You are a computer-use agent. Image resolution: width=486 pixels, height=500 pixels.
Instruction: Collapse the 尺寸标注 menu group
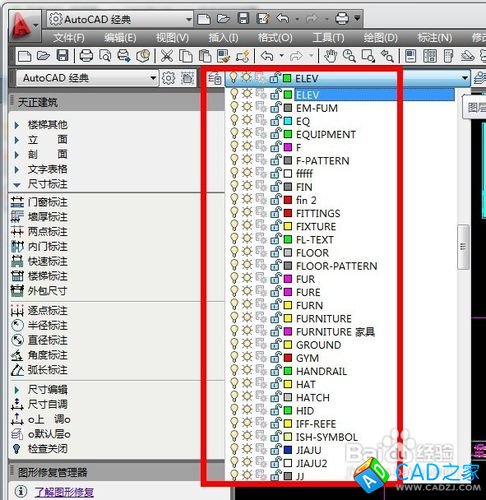[x=17, y=184]
